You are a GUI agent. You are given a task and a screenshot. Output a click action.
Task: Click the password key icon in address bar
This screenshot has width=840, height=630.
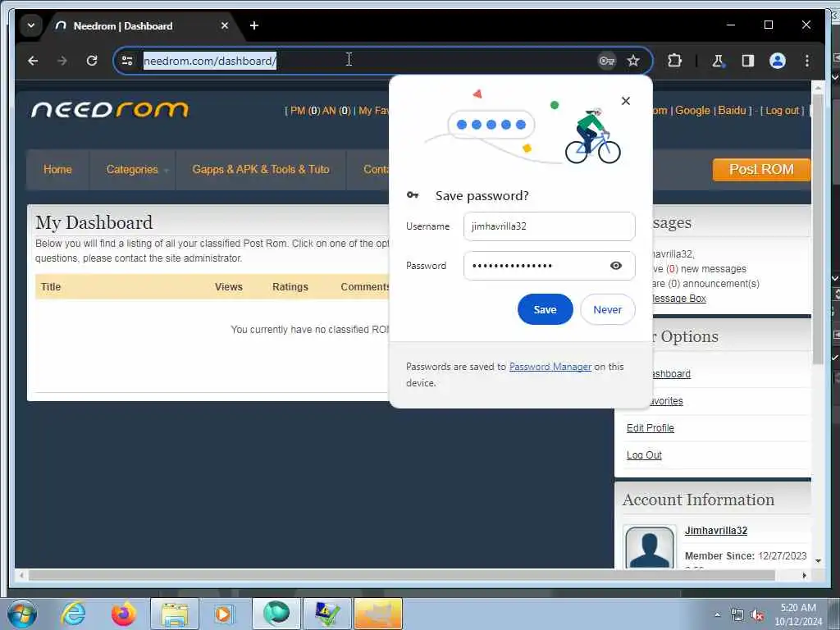tap(606, 61)
